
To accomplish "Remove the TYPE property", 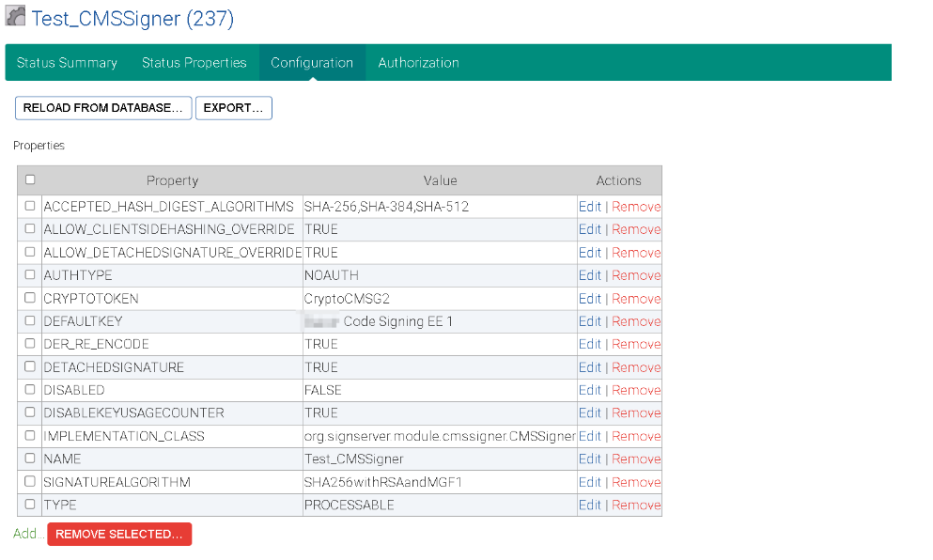I will pos(636,505).
